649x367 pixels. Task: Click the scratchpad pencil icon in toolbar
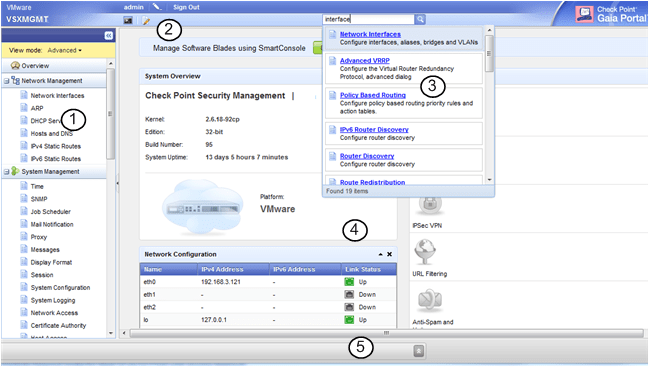[146, 20]
